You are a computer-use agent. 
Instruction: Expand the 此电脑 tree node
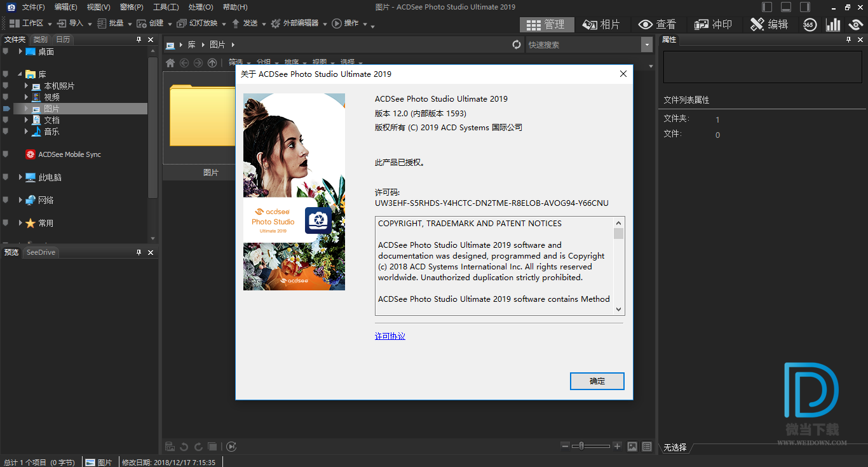[x=20, y=177]
